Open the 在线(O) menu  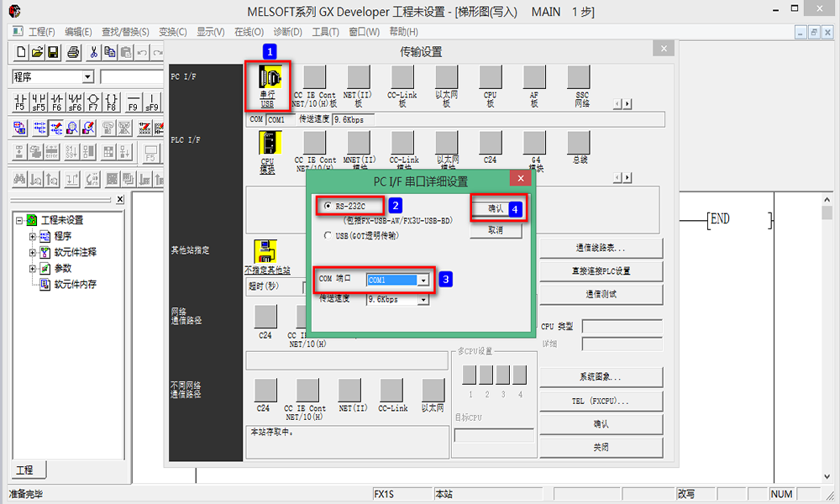[249, 32]
